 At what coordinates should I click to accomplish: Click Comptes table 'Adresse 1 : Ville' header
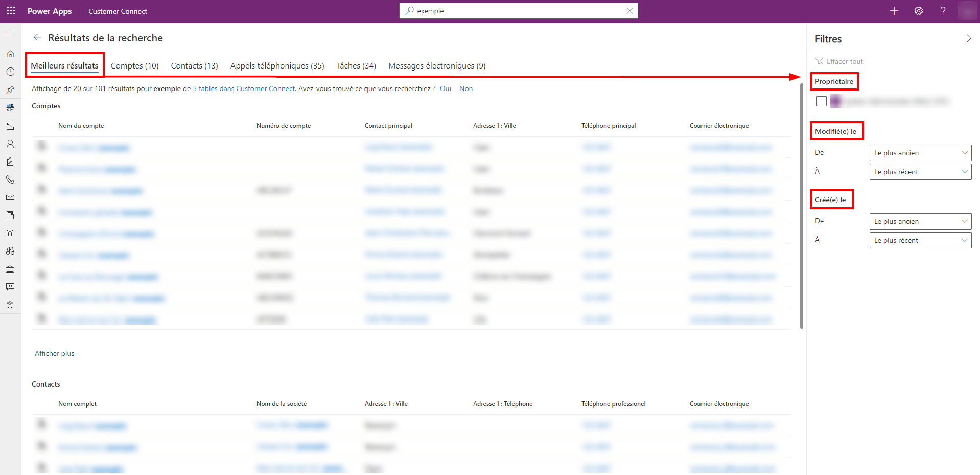pos(495,126)
